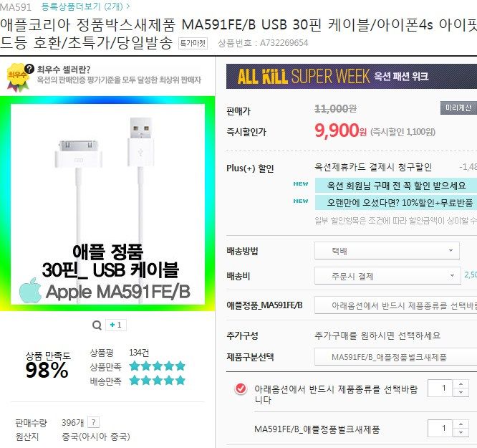Screen dimensions: 477x448
Task: Open the 배송비 주문시 결제 dropdown
Action: point(387,276)
